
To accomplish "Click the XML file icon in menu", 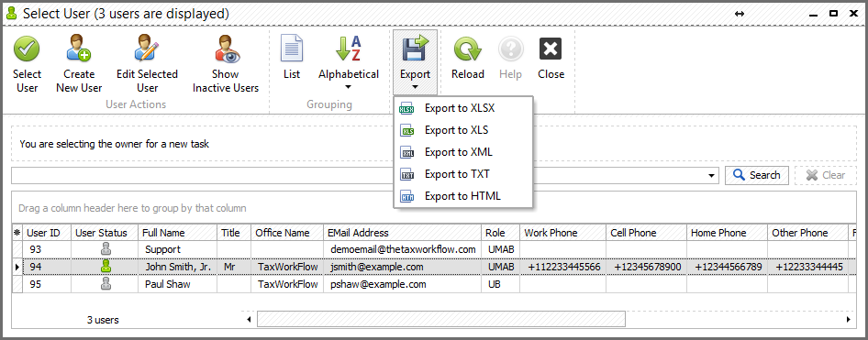I will pos(406,152).
